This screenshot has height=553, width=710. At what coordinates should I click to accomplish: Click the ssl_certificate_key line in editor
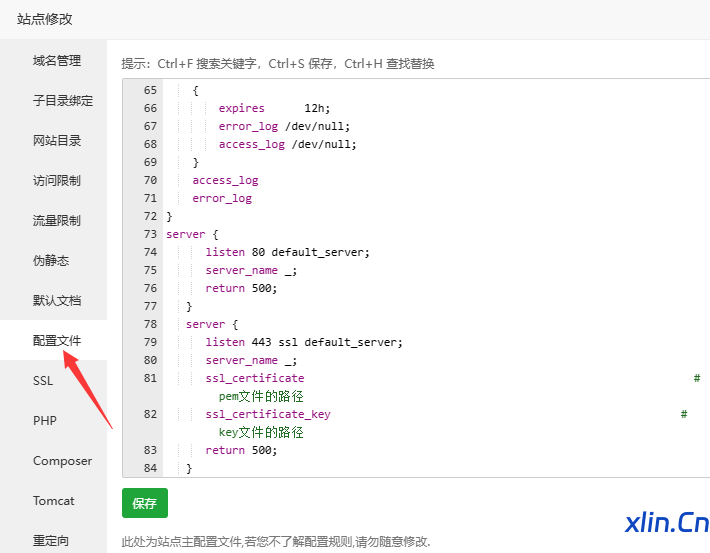coord(268,414)
